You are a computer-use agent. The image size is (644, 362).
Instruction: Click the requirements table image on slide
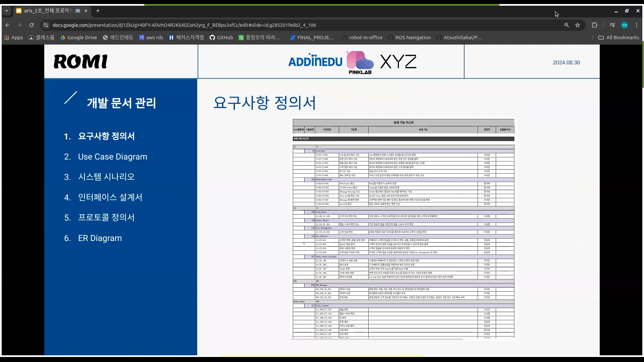(403, 228)
